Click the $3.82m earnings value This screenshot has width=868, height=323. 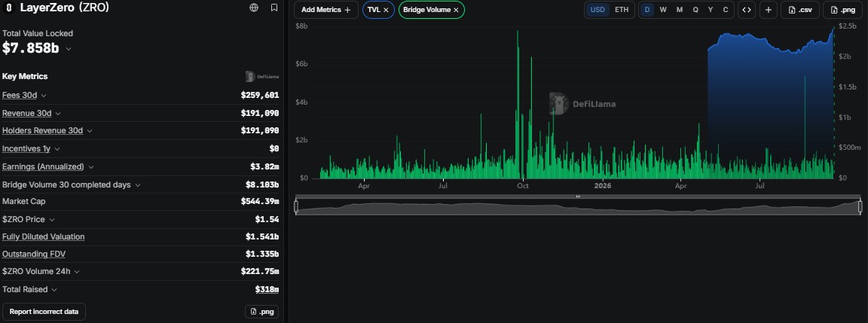[x=264, y=166]
